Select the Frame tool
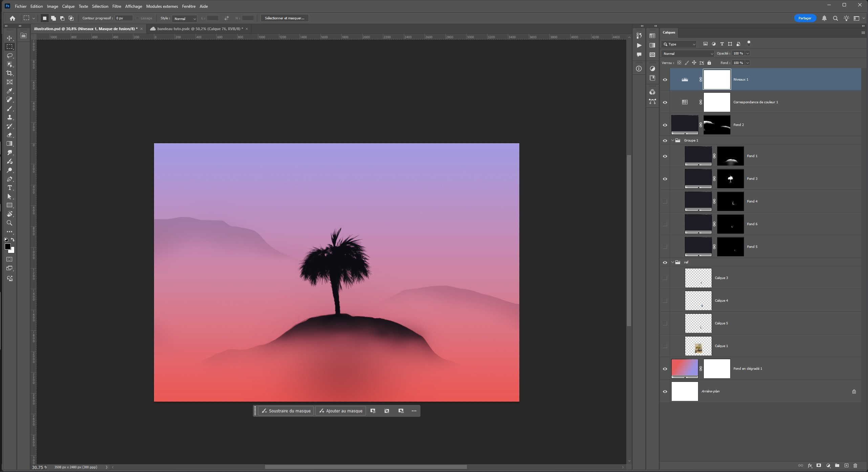 click(x=9, y=82)
